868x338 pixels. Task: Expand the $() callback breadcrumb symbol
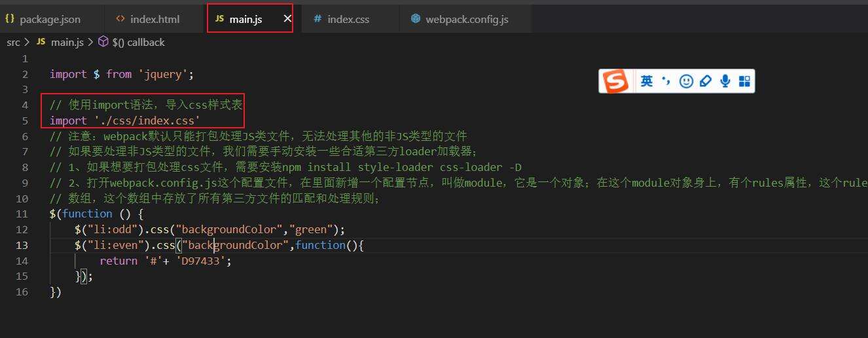138,42
